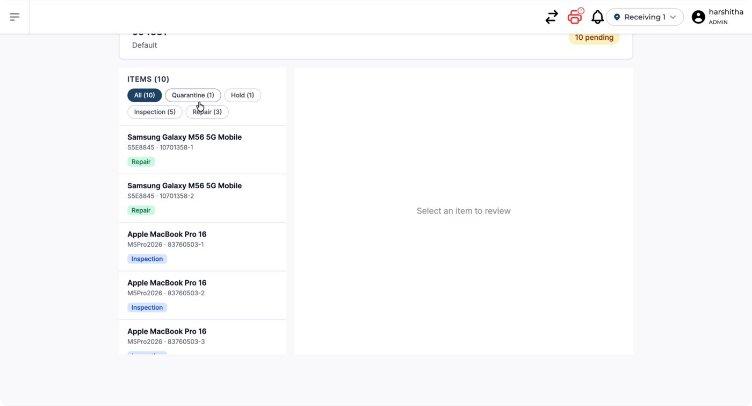Viewport: 752px width, 406px height.
Task: Open Apple MacBook Pro 16 item 83760503-1
Action: (x=203, y=247)
